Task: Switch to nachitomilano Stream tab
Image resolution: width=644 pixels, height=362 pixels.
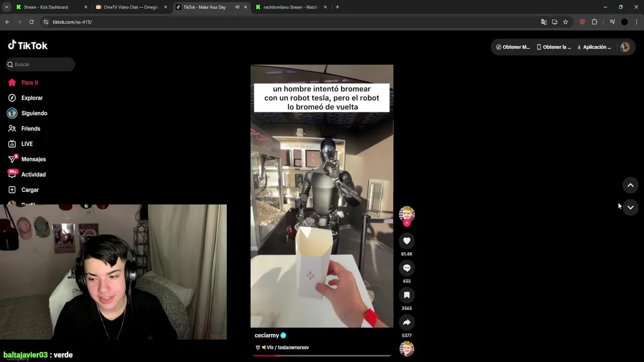Action: (x=290, y=7)
